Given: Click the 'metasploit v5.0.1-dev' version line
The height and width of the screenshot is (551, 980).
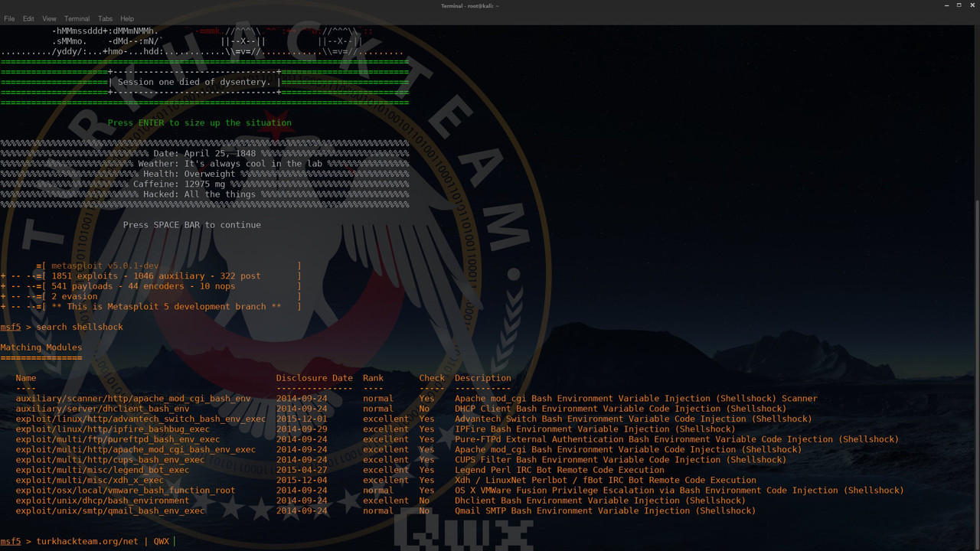Looking at the screenshot, I should click(105, 266).
